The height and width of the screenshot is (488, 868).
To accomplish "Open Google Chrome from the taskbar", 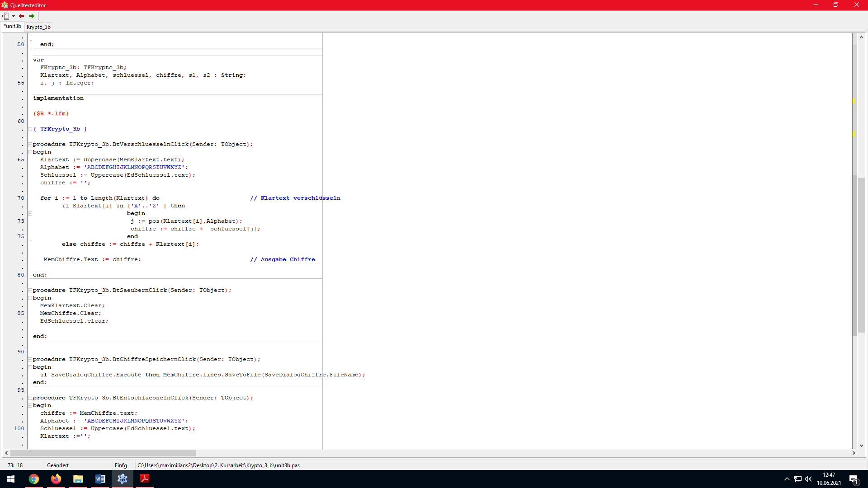I will [34, 479].
